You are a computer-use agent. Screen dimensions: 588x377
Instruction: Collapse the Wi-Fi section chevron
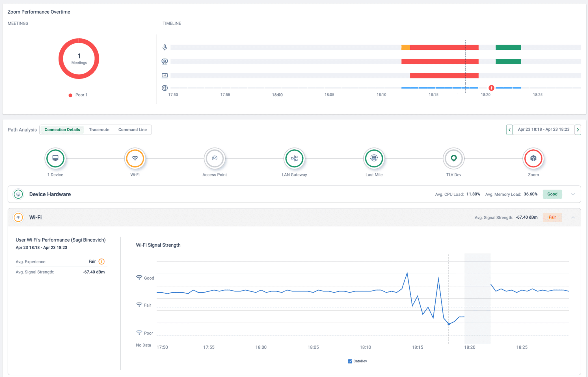573,217
